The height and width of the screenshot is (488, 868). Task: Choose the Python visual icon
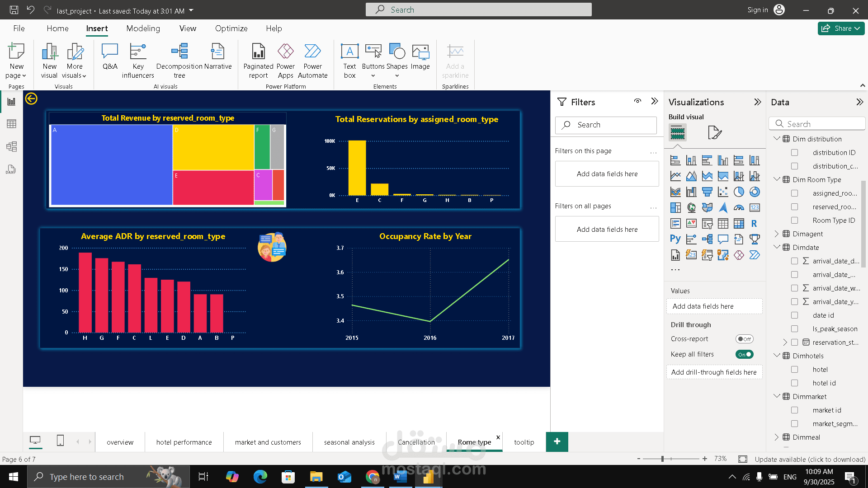click(675, 239)
